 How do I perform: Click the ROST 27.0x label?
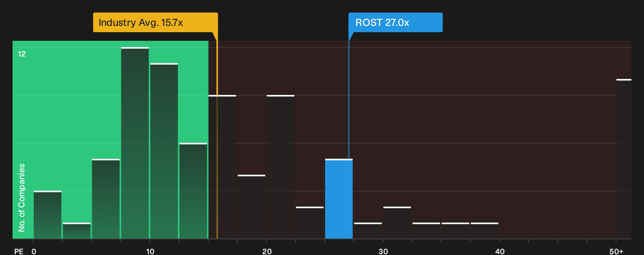[x=395, y=22]
